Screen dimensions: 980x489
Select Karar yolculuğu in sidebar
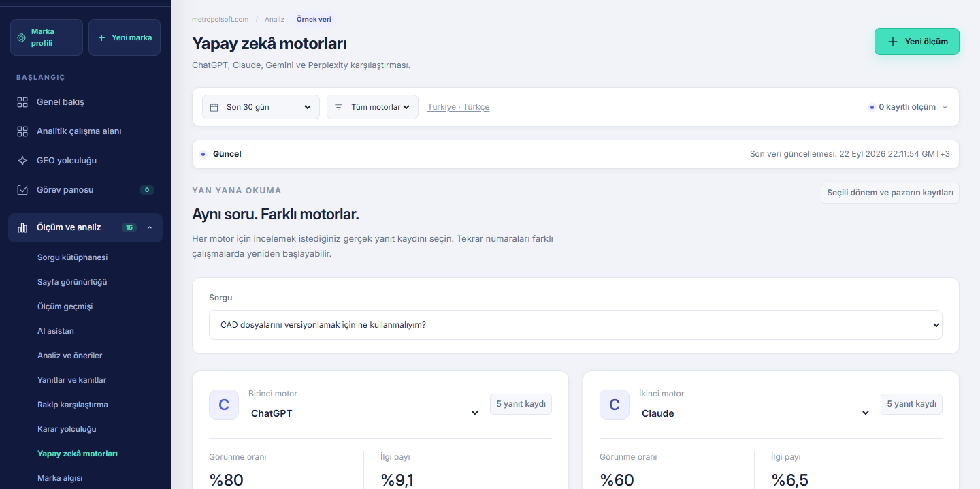click(67, 429)
